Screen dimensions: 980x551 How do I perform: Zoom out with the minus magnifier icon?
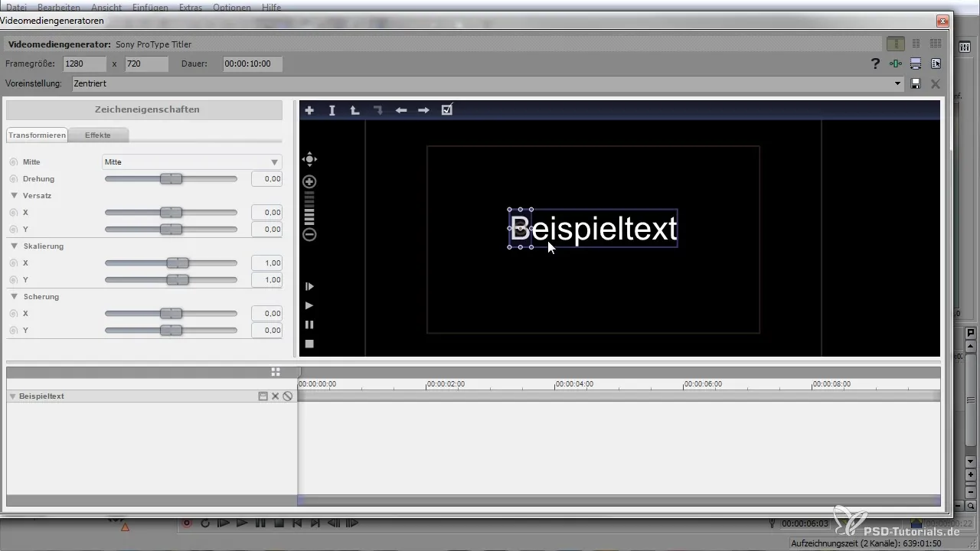pyautogui.click(x=309, y=235)
